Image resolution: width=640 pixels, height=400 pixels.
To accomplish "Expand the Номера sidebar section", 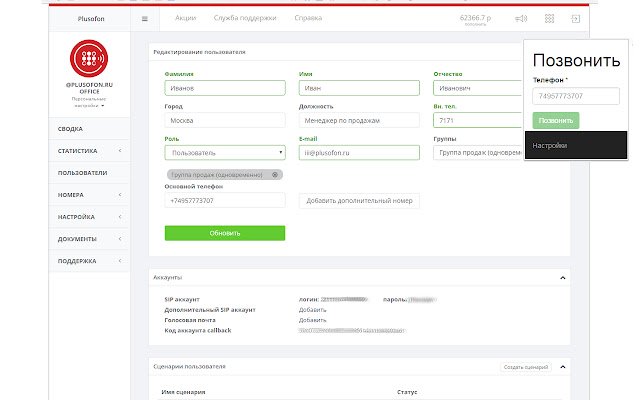I will pyautogui.click(x=89, y=195).
